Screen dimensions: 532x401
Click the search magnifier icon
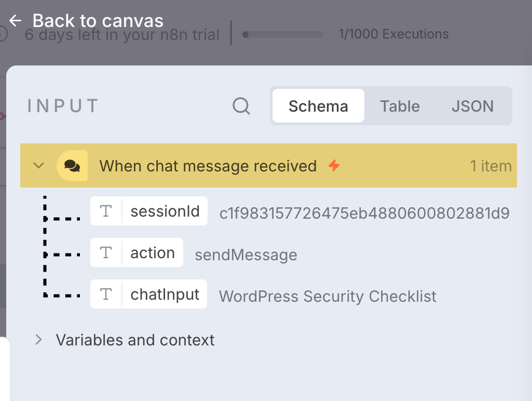(241, 106)
